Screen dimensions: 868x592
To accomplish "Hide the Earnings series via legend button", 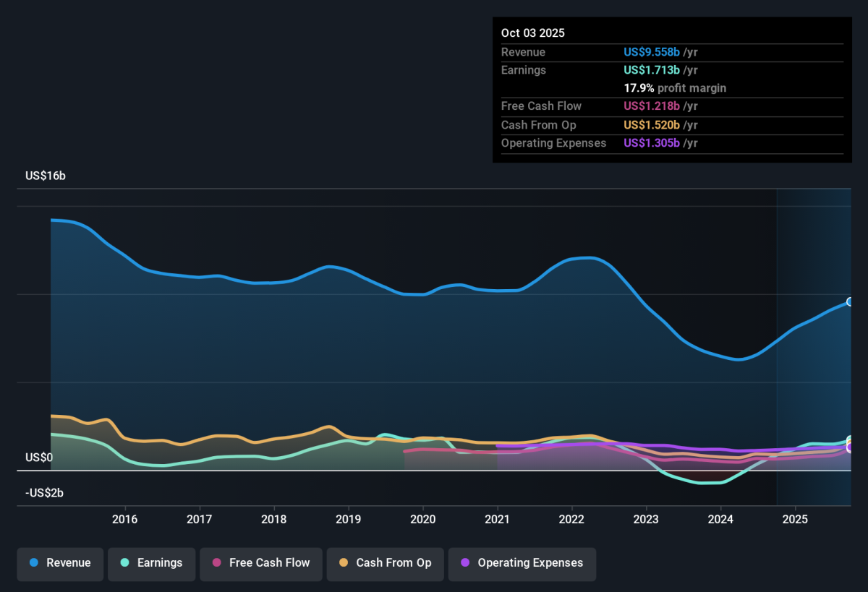I will point(152,563).
